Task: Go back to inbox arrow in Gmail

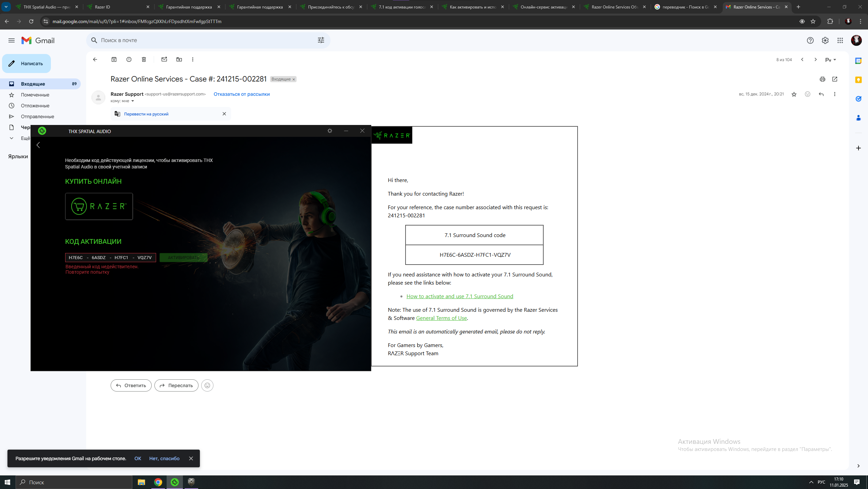Action: pyautogui.click(x=95, y=59)
